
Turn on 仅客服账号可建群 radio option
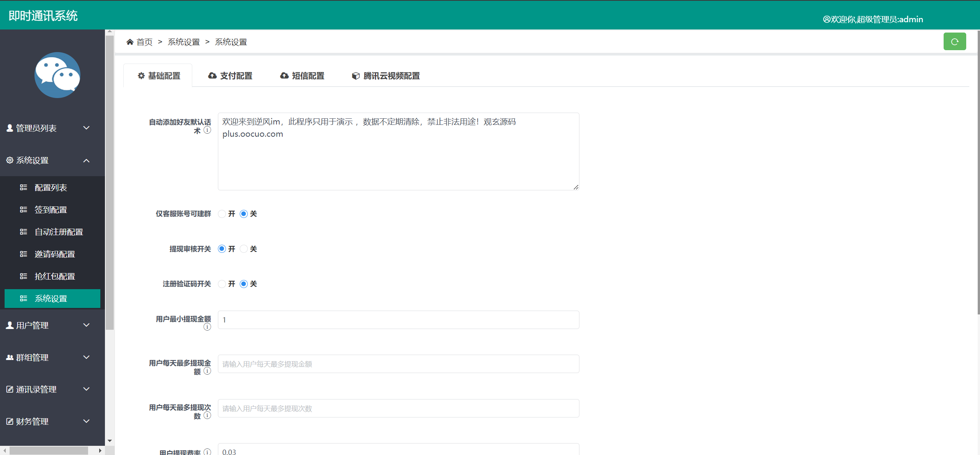(222, 214)
